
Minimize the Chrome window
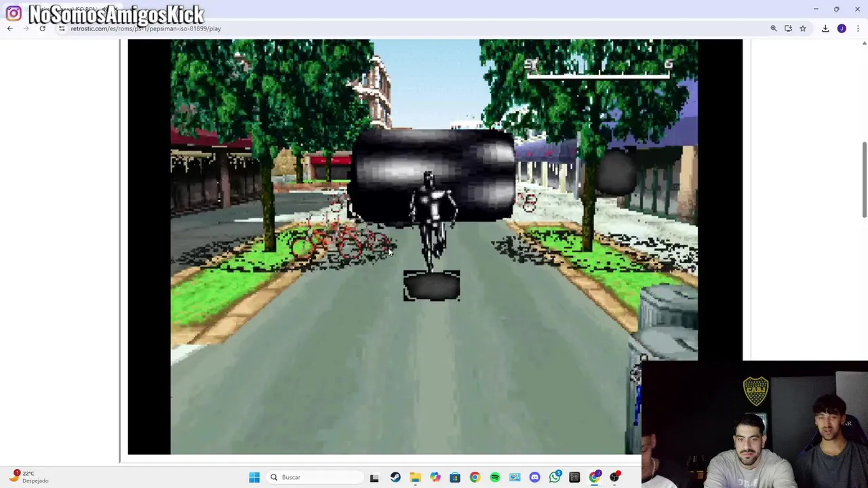pyautogui.click(x=816, y=9)
